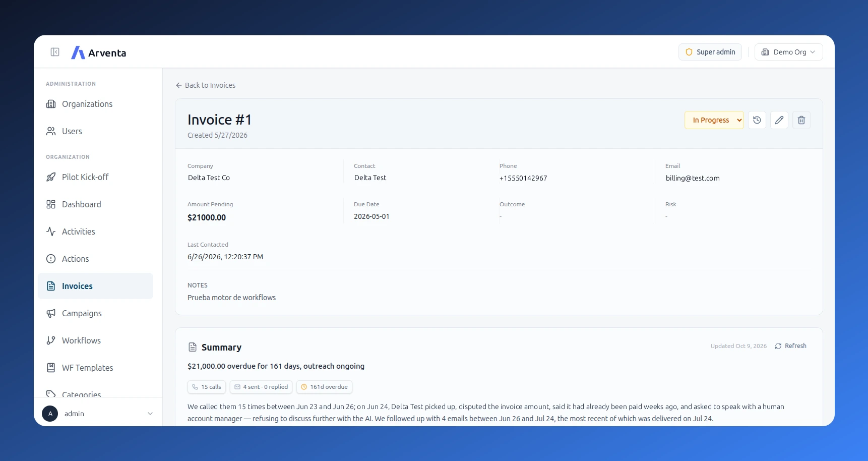Open the Demo Org selector
The width and height of the screenshot is (868, 461).
788,52
